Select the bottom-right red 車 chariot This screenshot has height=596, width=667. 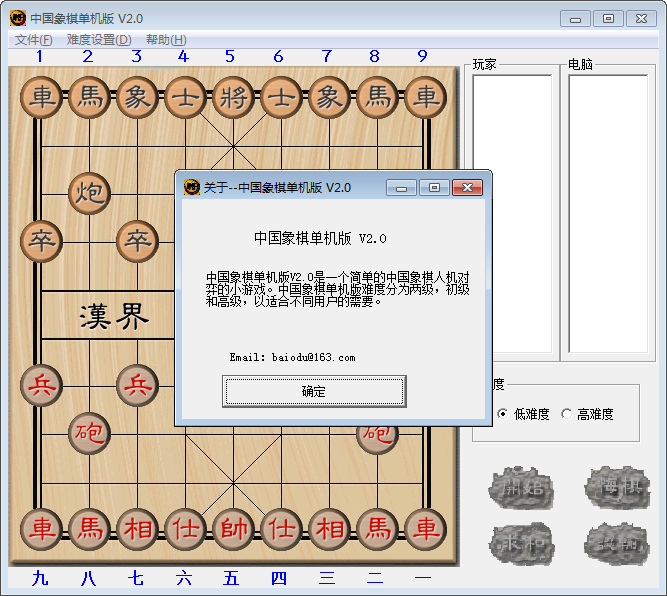425,528
